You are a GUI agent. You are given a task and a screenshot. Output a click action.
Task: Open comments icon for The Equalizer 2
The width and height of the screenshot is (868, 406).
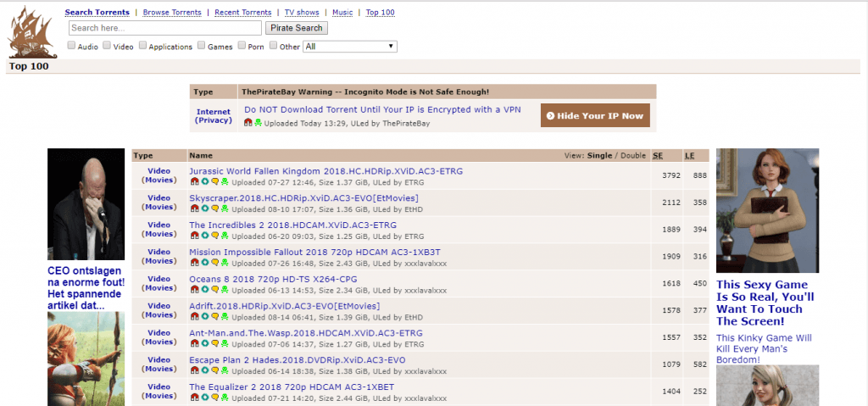point(214,398)
